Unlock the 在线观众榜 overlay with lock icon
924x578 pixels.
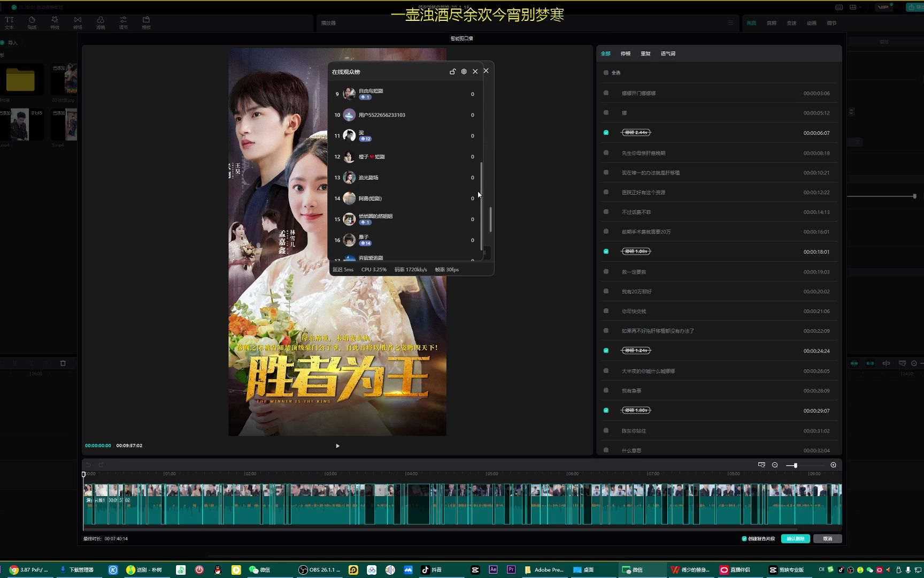coord(452,71)
